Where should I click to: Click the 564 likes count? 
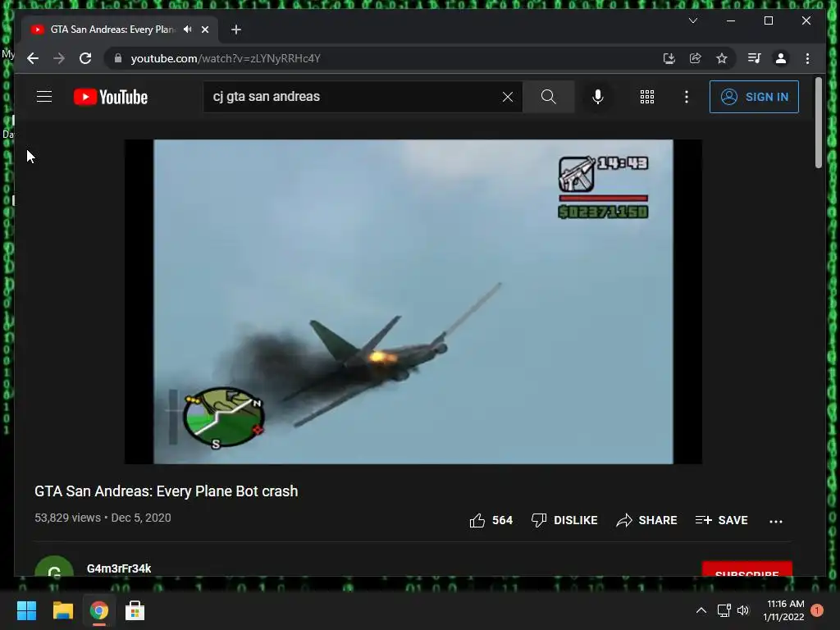point(502,520)
